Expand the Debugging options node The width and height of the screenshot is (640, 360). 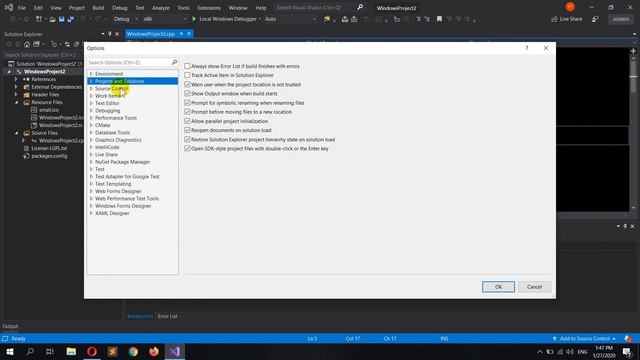coord(91,111)
